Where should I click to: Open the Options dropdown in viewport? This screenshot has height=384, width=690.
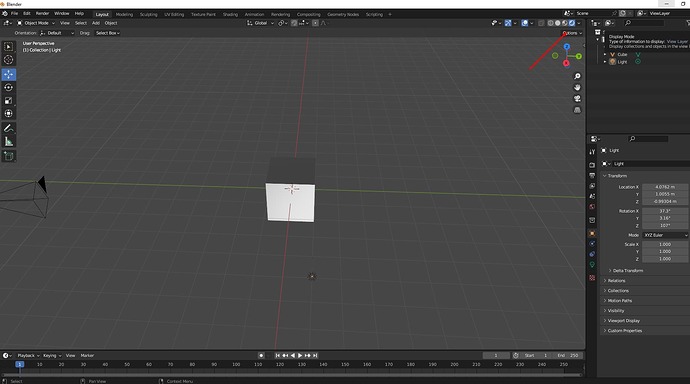(x=572, y=33)
